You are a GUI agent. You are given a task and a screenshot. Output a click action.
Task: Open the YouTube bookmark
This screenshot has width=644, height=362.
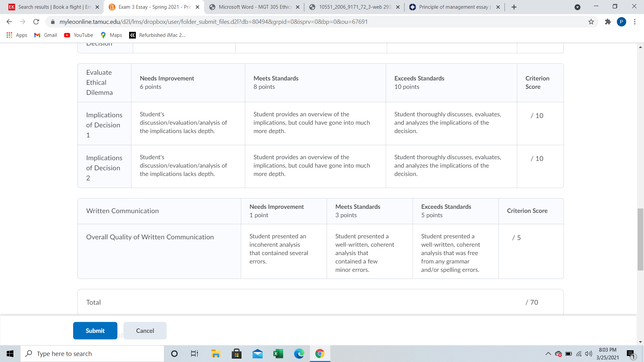[78, 35]
